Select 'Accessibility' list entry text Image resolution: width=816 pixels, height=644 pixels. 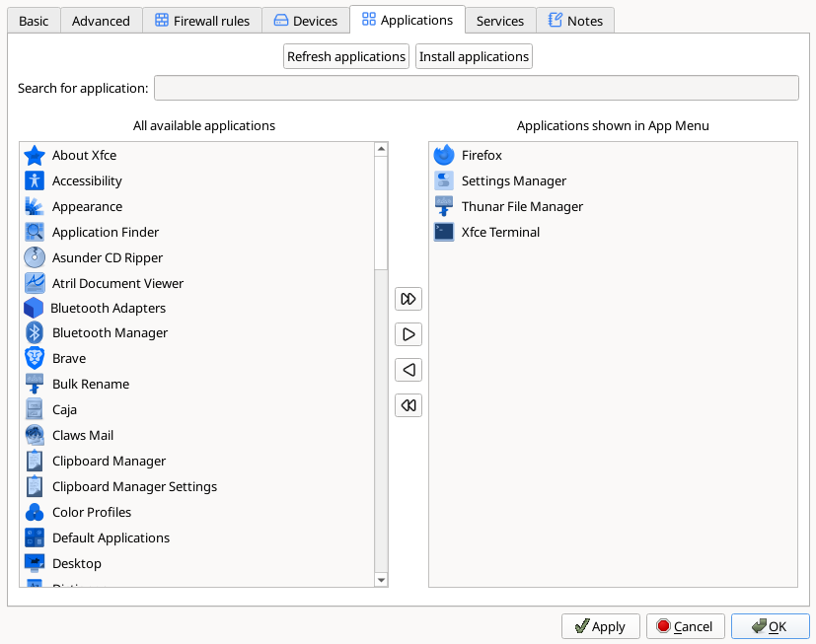[x=87, y=180]
